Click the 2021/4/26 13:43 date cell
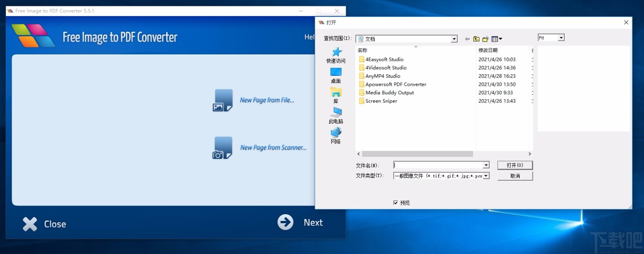Image resolution: width=644 pixels, height=254 pixels. point(497,101)
